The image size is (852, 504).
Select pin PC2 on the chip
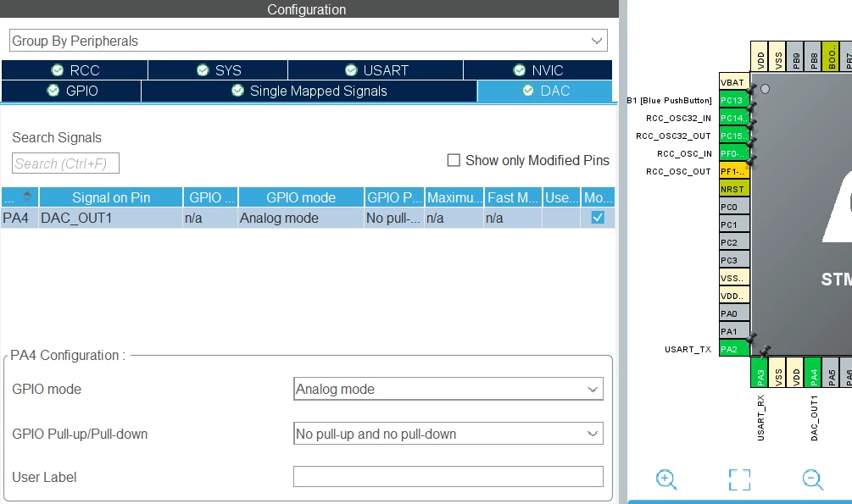click(734, 242)
